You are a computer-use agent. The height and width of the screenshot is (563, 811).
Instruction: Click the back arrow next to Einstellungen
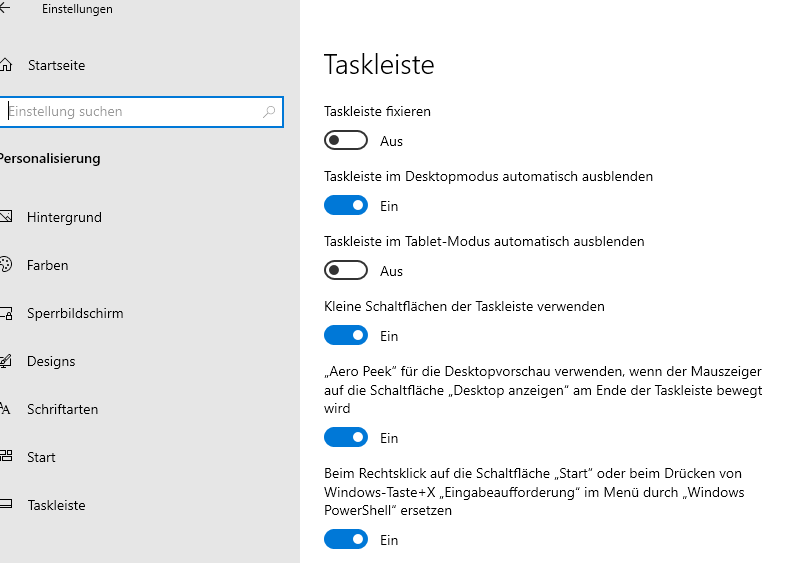point(5,8)
